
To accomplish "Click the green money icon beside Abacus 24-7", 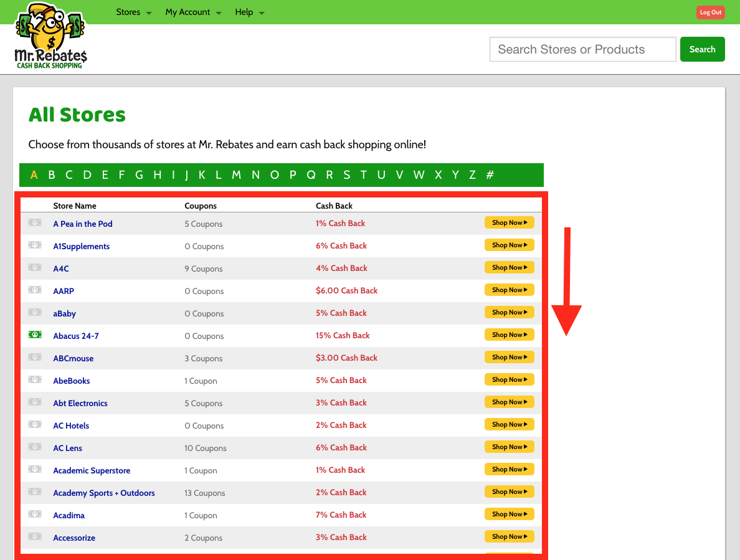I will 35,335.
